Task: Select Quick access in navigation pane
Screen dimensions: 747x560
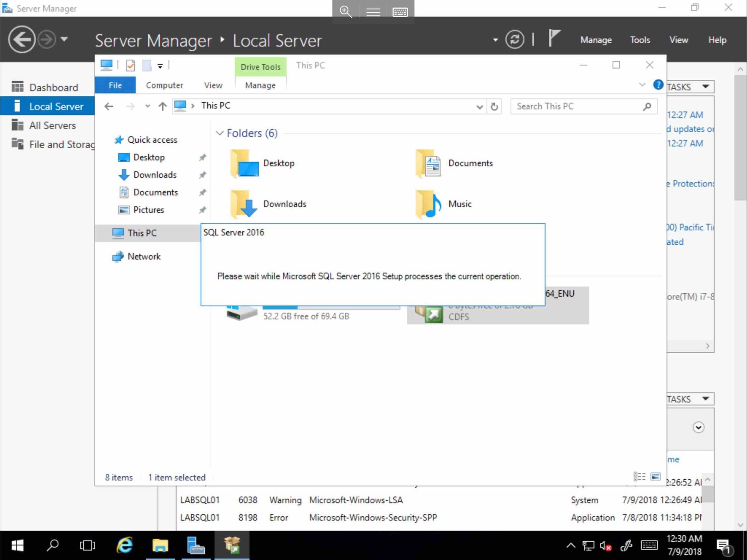Action: click(x=152, y=140)
